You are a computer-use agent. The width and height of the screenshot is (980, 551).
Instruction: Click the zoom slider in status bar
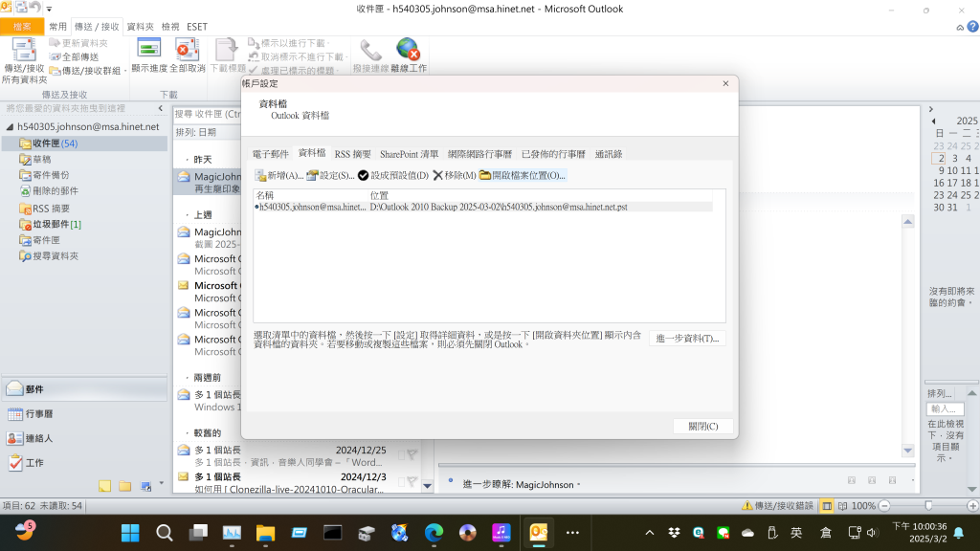pos(926,505)
